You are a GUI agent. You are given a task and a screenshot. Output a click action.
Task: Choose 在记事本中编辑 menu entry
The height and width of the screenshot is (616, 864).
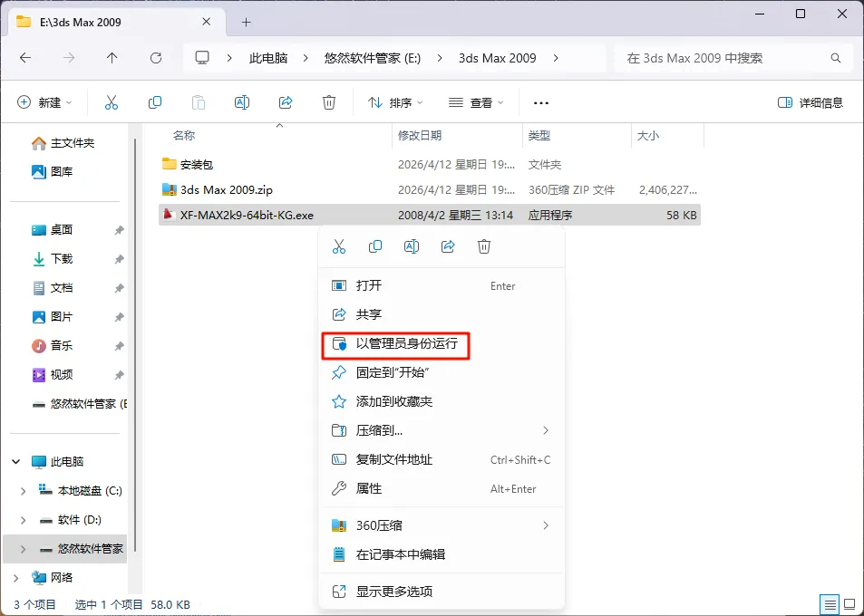coord(442,554)
